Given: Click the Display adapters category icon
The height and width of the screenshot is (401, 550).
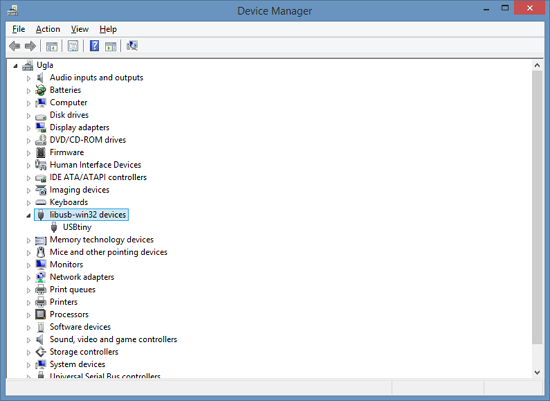Looking at the screenshot, I should pos(41,127).
